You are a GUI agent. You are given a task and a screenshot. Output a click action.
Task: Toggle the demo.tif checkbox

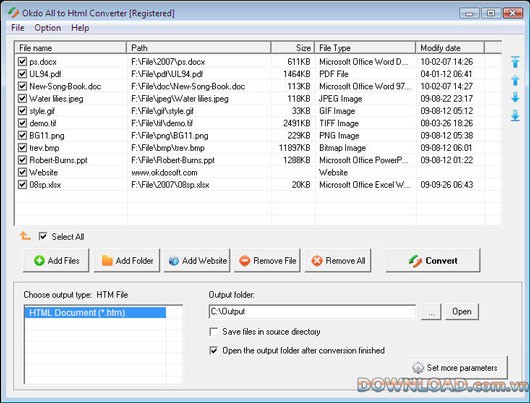[x=22, y=123]
